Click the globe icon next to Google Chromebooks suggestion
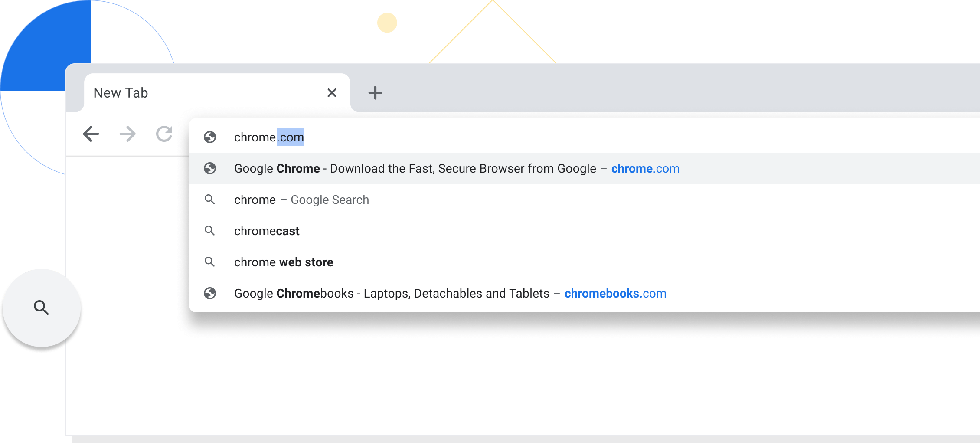 [210, 293]
